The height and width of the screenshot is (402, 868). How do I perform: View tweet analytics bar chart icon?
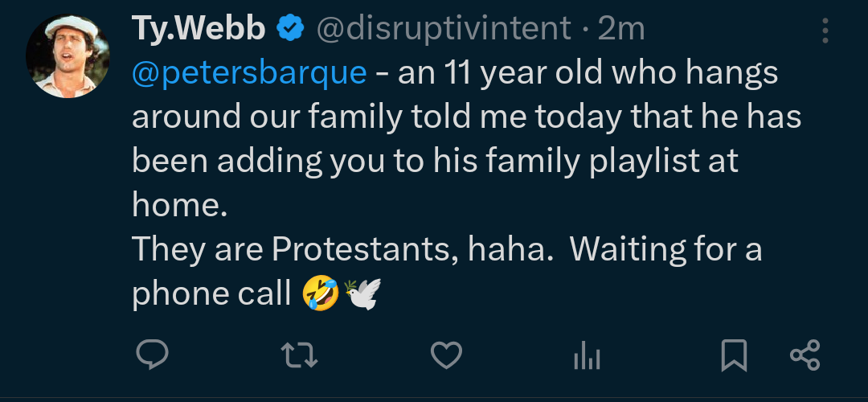tap(588, 355)
